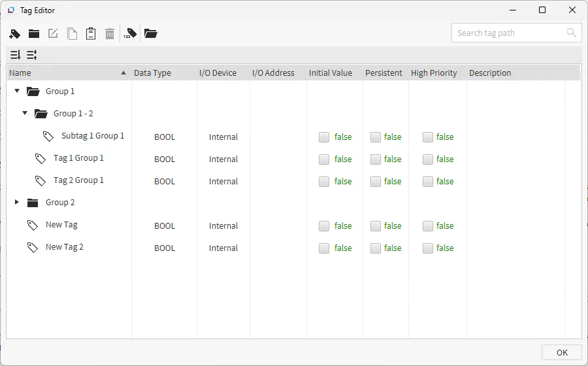Click the New group folder icon
Image resolution: width=588 pixels, height=366 pixels.
pyautogui.click(x=34, y=33)
